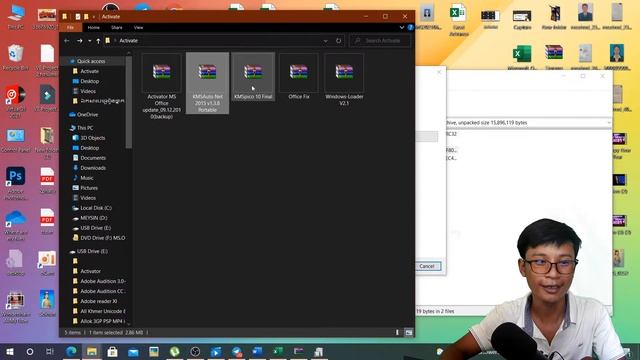Switch to large icons view toggle

pos(409,333)
